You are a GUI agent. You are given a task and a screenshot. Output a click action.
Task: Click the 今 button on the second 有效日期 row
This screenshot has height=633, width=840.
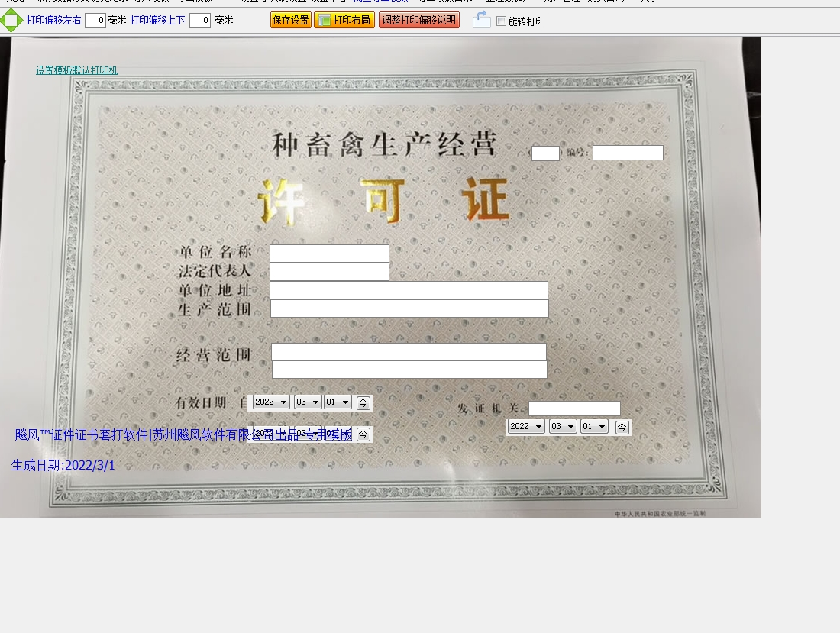click(363, 434)
